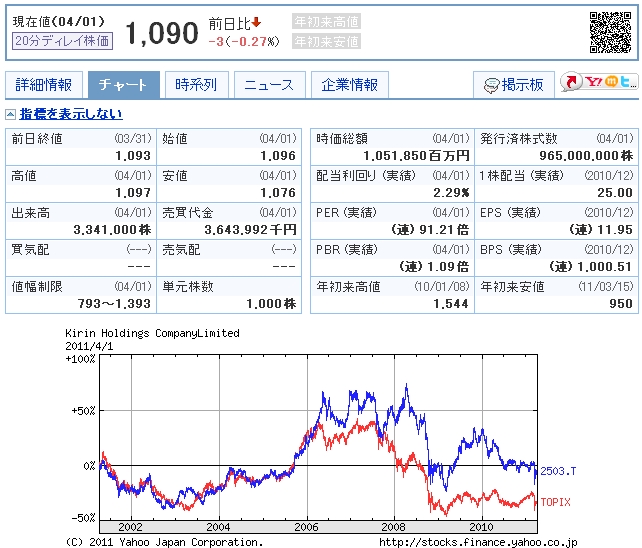This screenshot has width=642, height=548.
Task: Click the 出来高 value 3,341,000株
Action: click(113, 230)
